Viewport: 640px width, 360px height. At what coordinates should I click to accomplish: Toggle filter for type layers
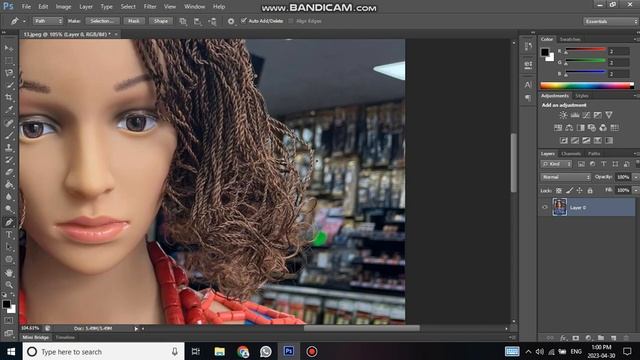click(604, 164)
